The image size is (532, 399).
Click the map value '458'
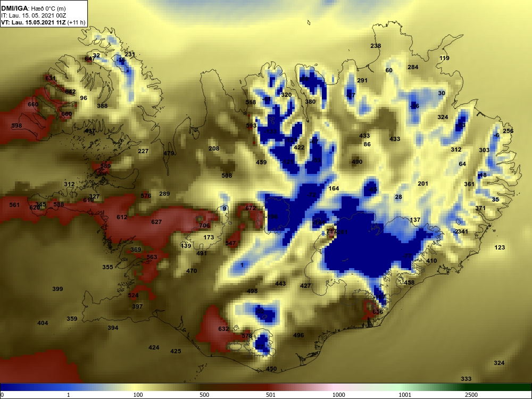(409, 282)
